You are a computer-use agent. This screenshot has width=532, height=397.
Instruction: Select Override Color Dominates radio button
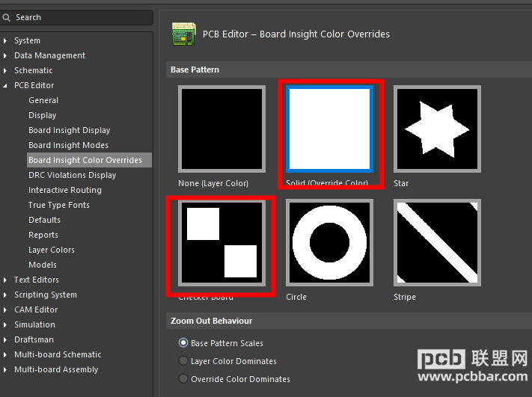183,379
